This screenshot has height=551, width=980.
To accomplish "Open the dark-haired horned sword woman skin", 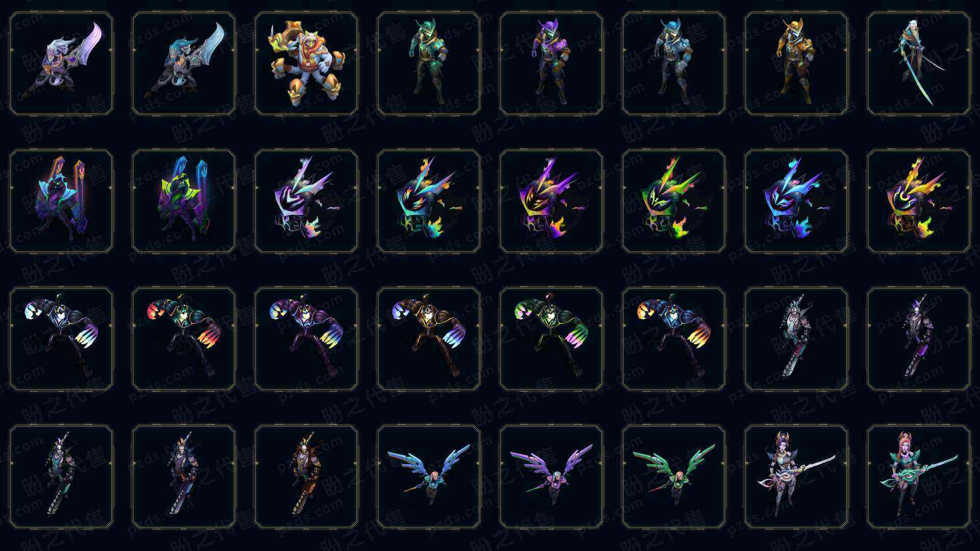I will pyautogui.click(x=796, y=477).
